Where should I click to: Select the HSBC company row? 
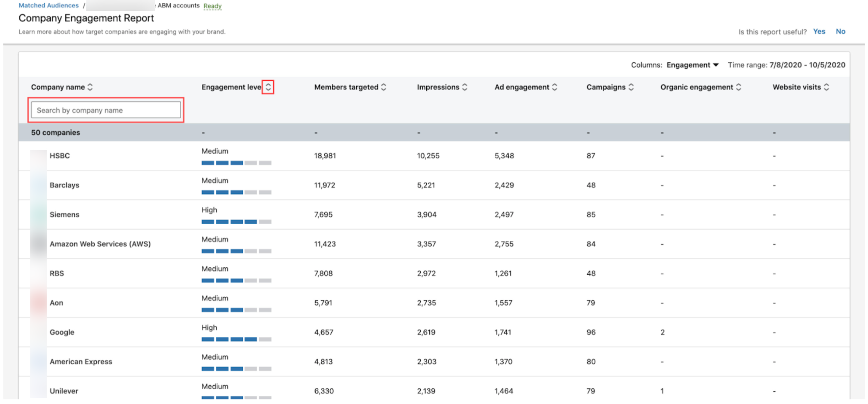pyautogui.click(x=60, y=156)
